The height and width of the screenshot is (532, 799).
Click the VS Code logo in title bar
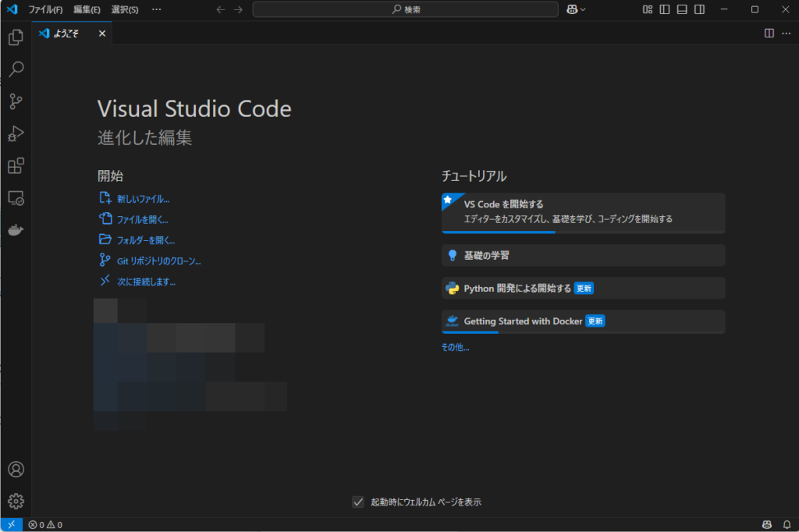[x=12, y=9]
